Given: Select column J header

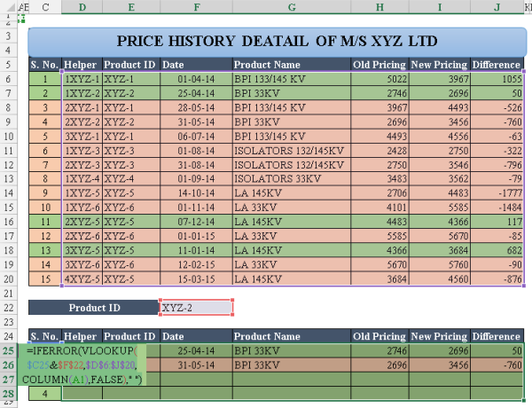Looking at the screenshot, I should pos(497,7).
